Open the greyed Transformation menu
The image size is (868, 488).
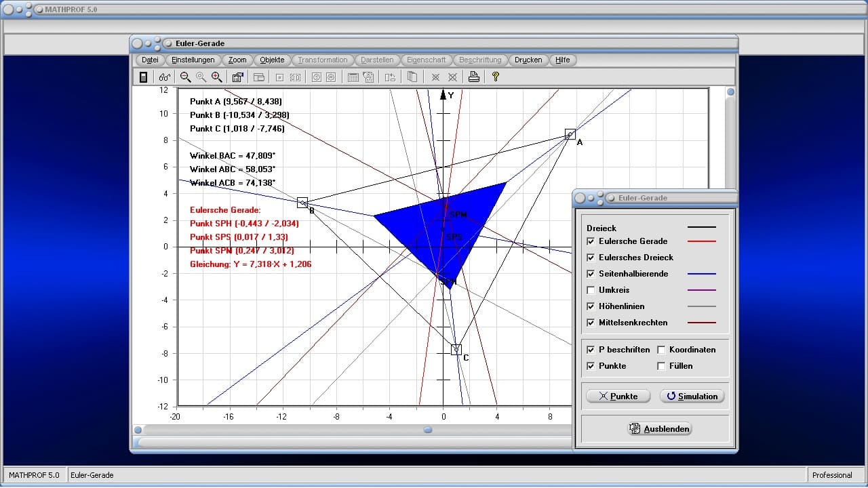pos(323,60)
